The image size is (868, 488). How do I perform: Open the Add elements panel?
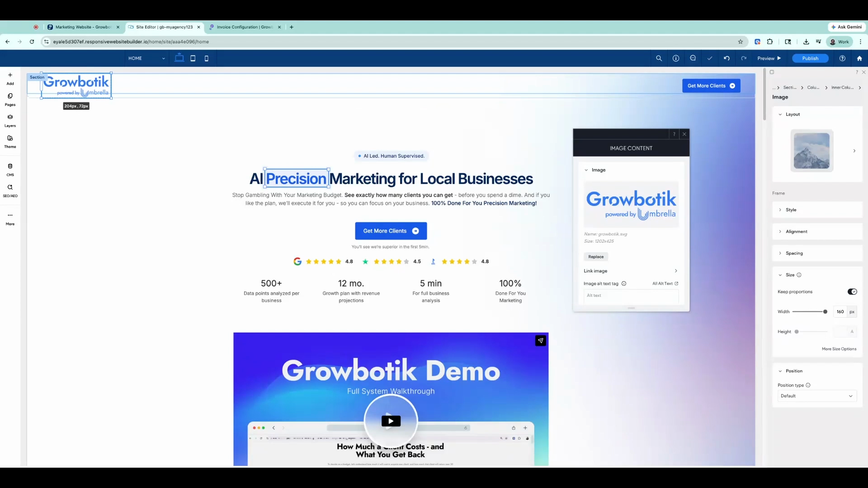click(x=10, y=79)
